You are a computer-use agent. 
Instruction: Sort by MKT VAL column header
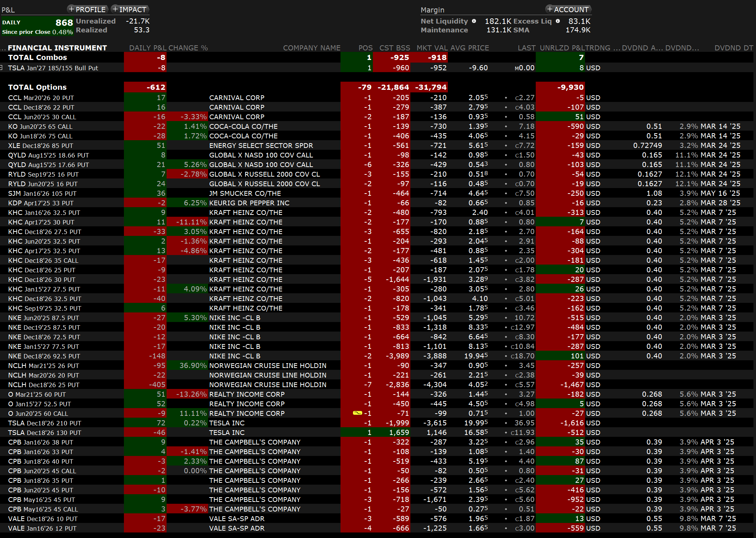coord(432,48)
